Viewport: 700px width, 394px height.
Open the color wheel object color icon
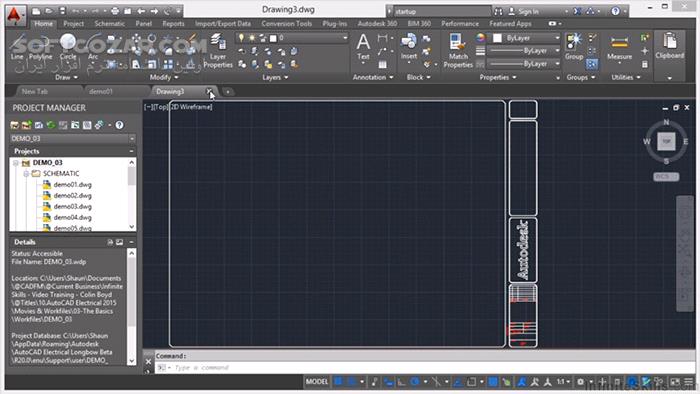tap(480, 38)
